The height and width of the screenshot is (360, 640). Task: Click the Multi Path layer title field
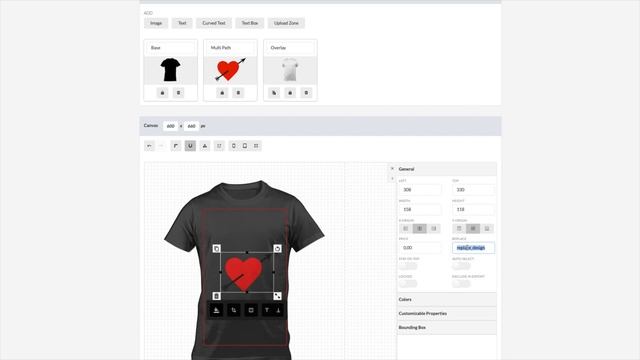pos(230,48)
